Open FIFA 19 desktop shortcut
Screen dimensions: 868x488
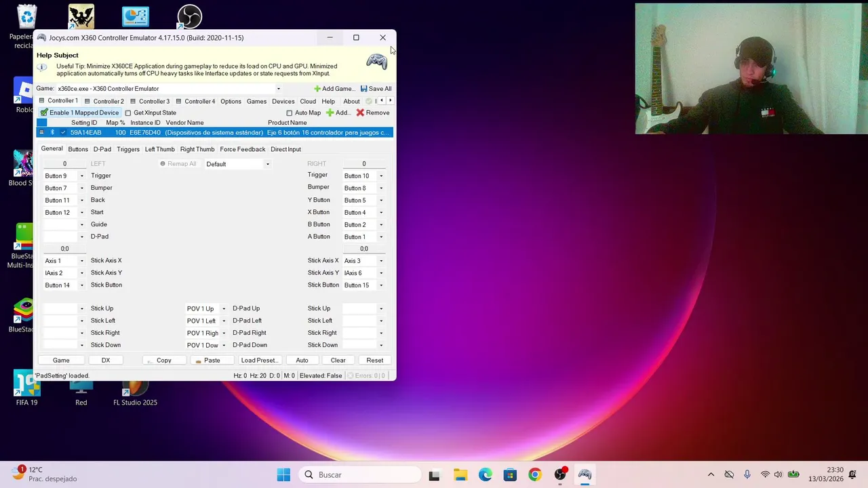coord(26,388)
